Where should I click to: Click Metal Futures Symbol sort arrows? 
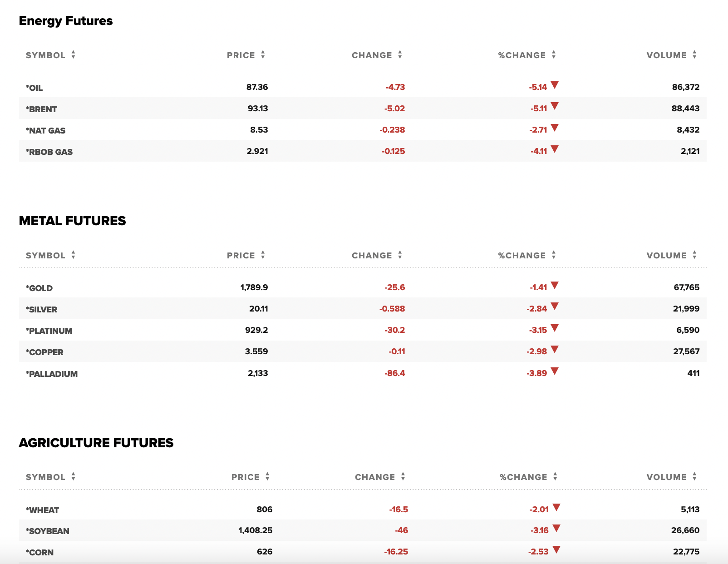(73, 255)
